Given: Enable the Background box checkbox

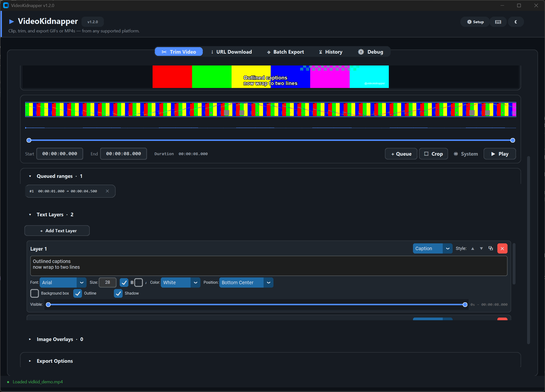Looking at the screenshot, I should (x=35, y=293).
